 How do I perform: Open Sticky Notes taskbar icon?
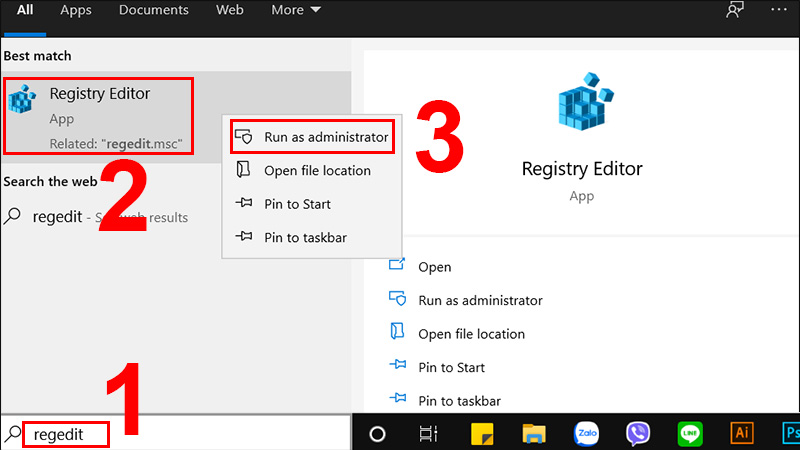pyautogui.click(x=482, y=433)
